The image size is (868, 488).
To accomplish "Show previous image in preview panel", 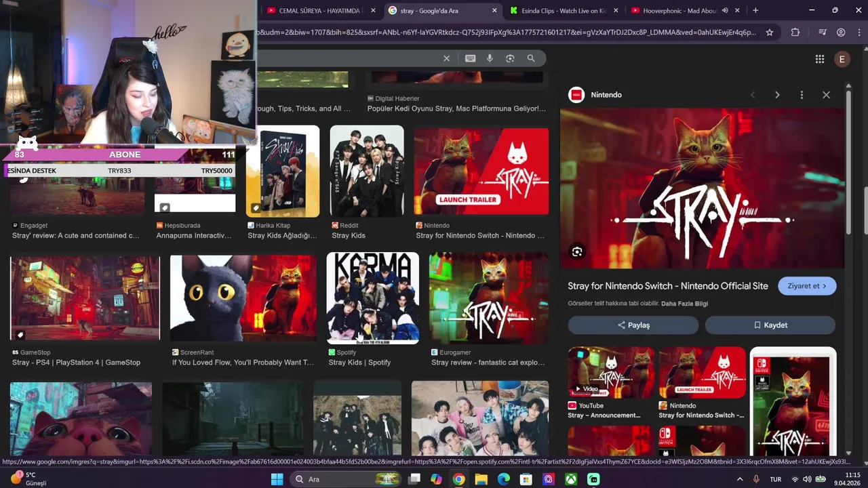I will pos(753,95).
